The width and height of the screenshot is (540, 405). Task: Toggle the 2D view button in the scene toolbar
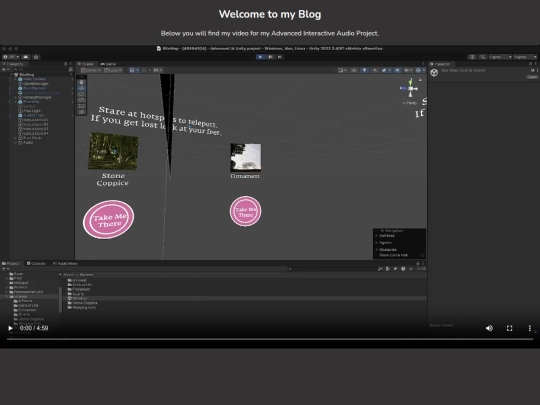pos(354,70)
